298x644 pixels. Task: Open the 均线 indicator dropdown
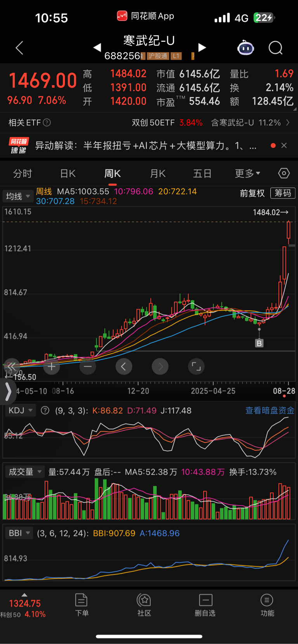(x=17, y=196)
